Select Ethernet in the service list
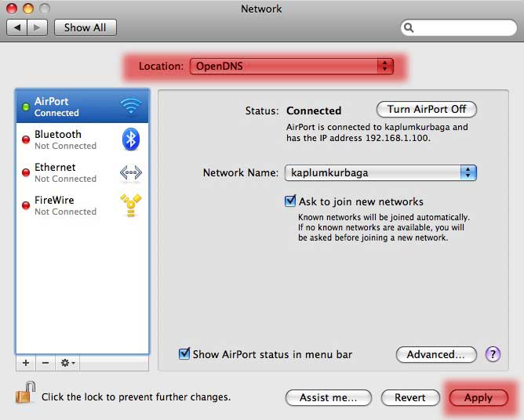The width and height of the screenshot is (524, 420). point(82,172)
